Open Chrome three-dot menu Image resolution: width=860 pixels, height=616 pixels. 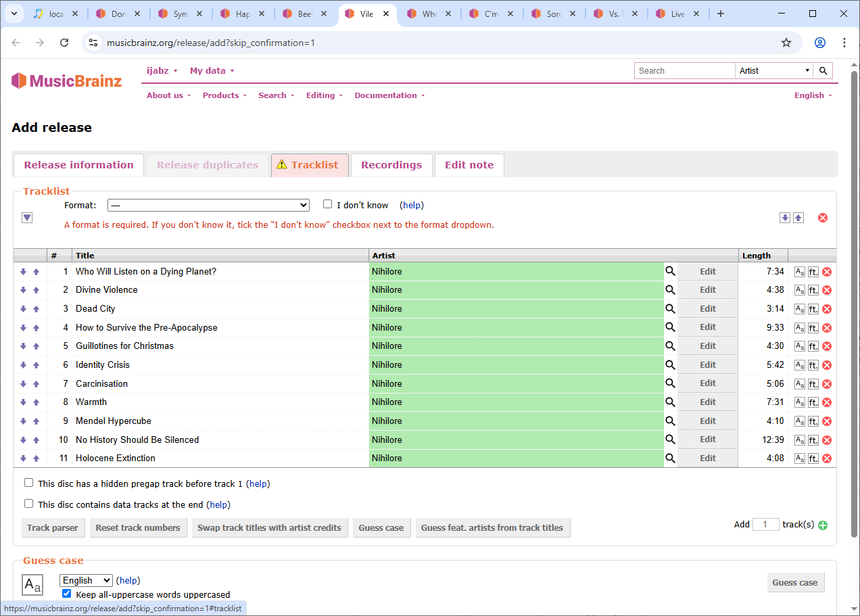click(844, 43)
